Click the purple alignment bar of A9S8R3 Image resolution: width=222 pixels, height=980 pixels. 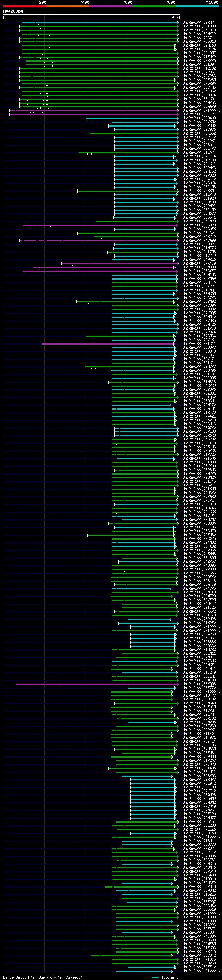pos(101,225)
